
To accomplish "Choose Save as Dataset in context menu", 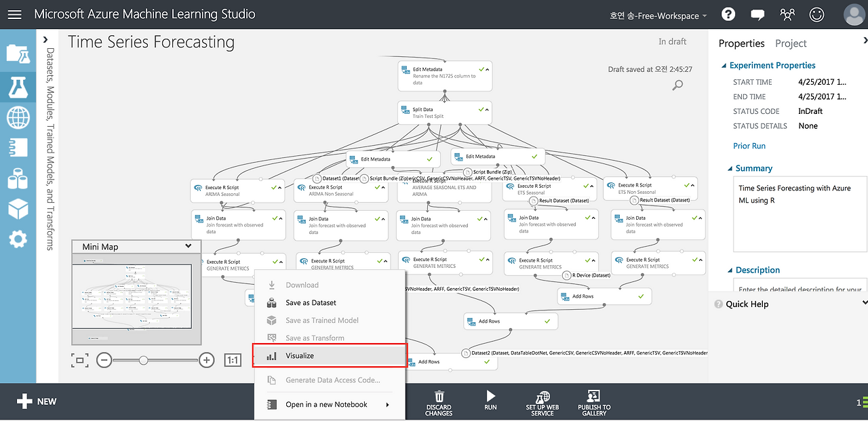I will click(x=330, y=303).
